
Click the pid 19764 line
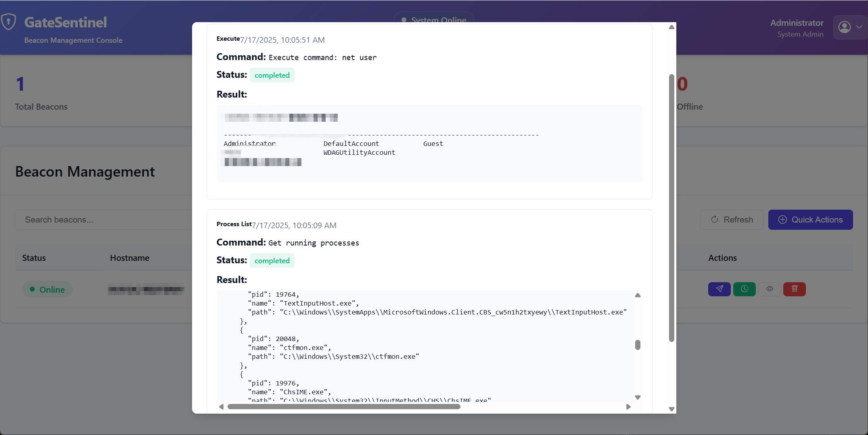point(273,294)
